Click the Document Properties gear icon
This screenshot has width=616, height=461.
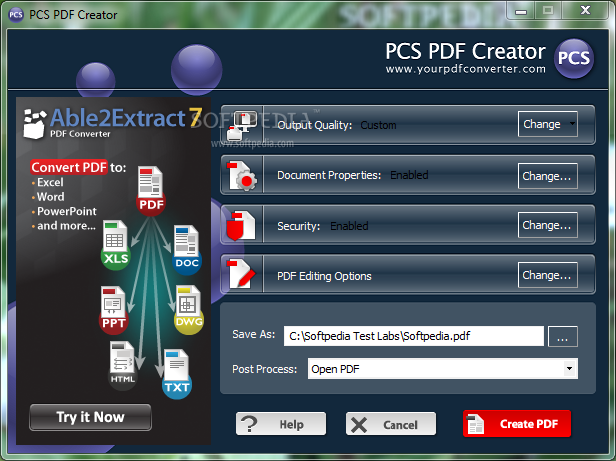point(242,176)
